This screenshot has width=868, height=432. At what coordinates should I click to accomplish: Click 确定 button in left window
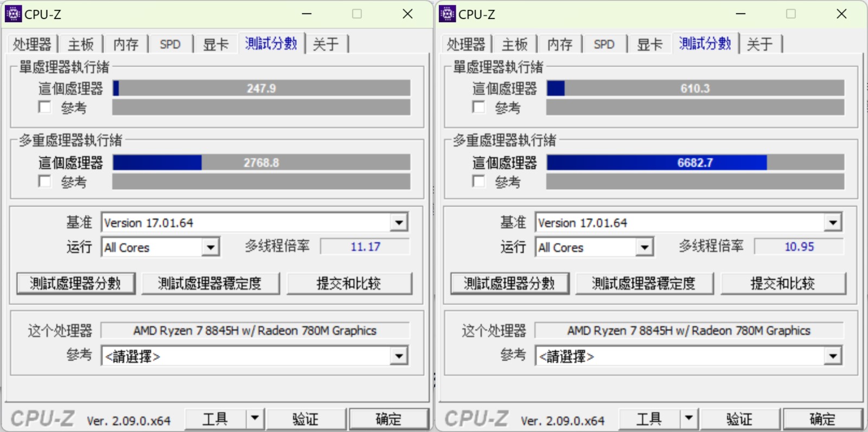pyautogui.click(x=388, y=418)
